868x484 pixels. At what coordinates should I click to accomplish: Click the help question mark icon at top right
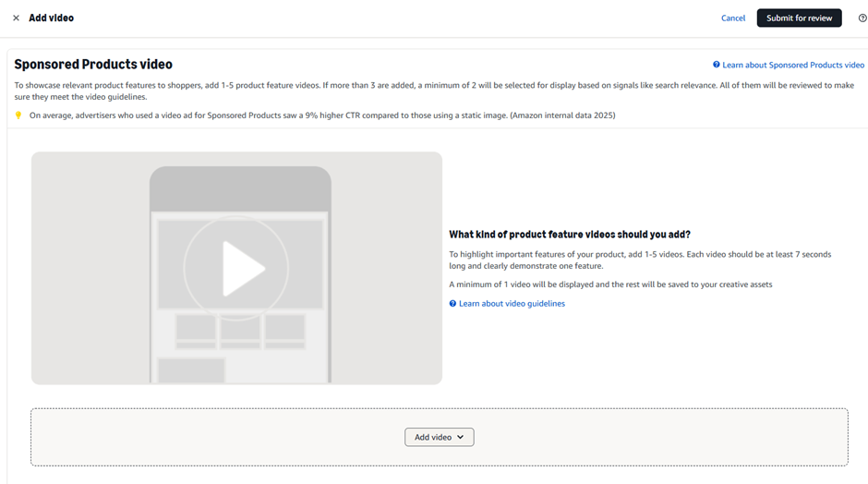[862, 18]
